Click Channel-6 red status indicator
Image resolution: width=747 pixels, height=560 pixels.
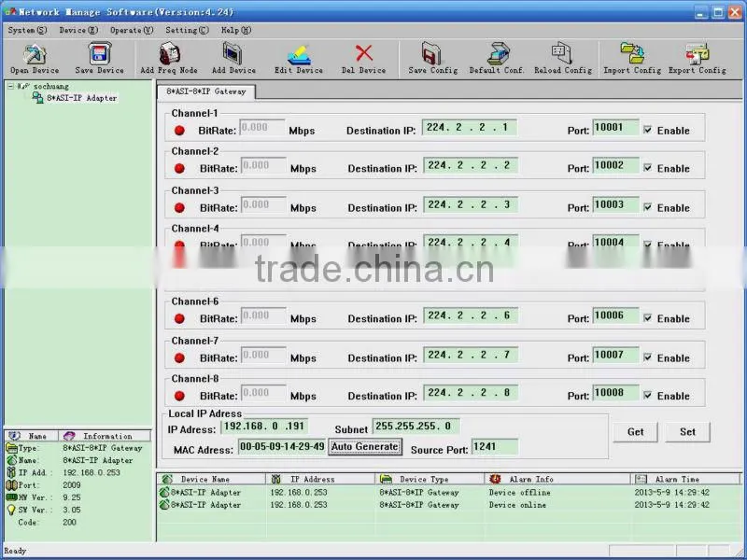[x=179, y=319]
